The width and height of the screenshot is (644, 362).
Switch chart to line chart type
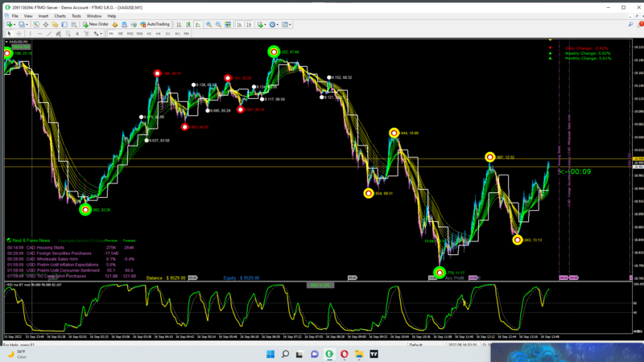click(198, 25)
